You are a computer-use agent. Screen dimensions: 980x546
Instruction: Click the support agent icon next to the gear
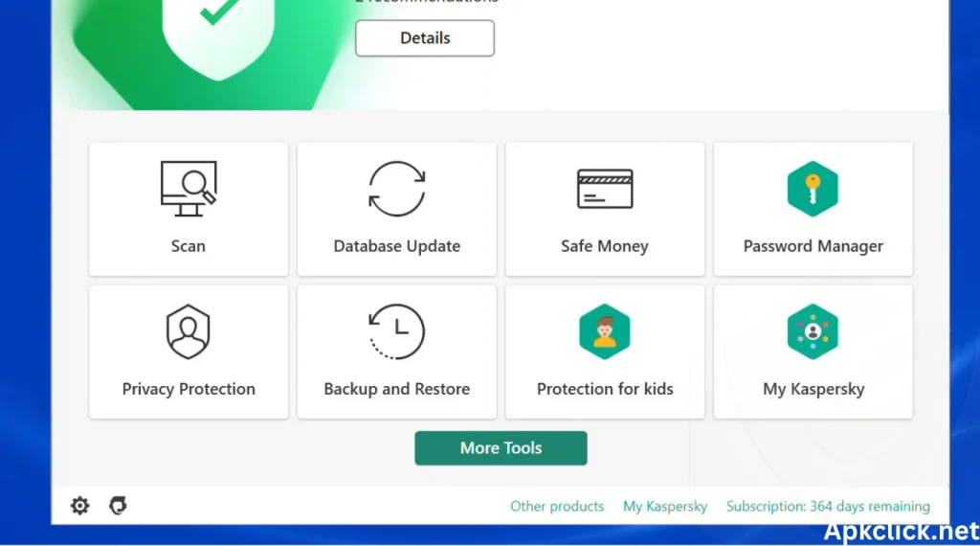point(118,506)
